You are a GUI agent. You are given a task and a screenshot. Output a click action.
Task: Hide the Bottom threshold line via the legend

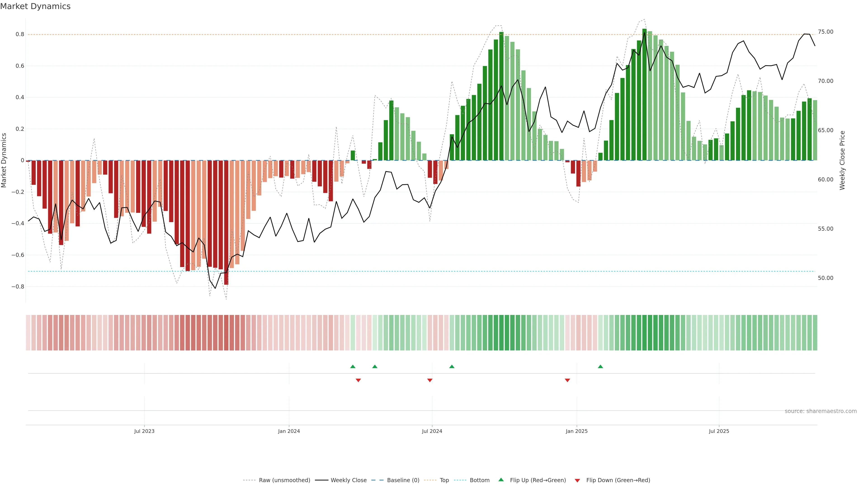(479, 480)
